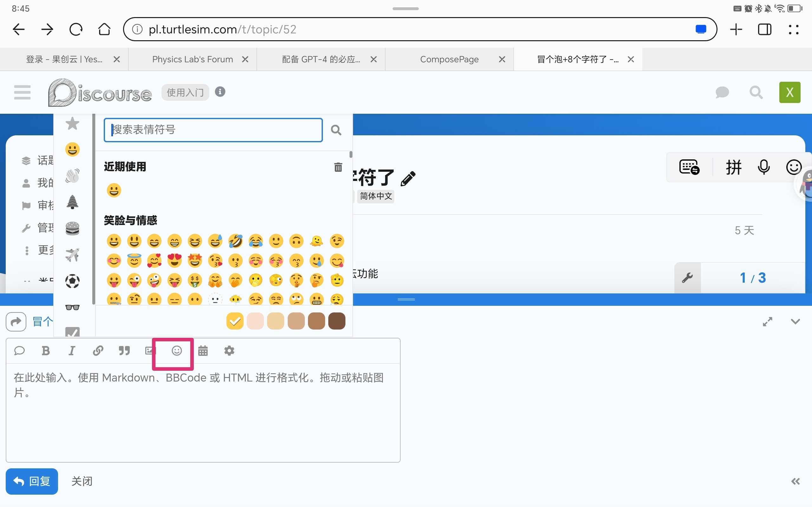Viewport: 812px width, 507px height.
Task: Collapse preview panel with double chevron
Action: click(x=795, y=482)
